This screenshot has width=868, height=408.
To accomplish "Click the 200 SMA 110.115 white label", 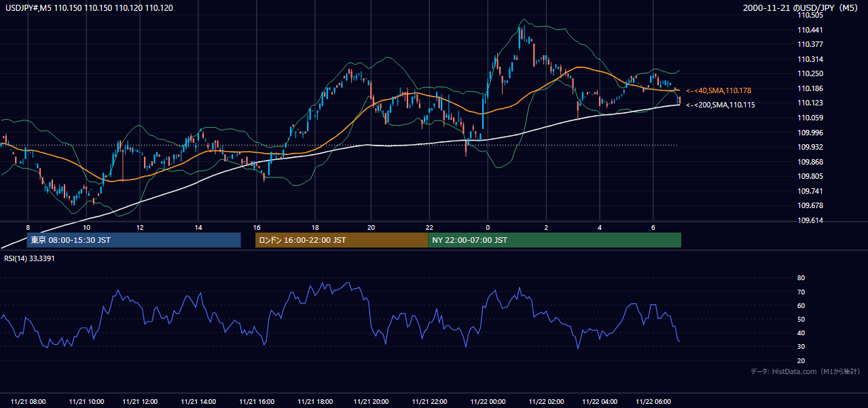I will 720,105.
